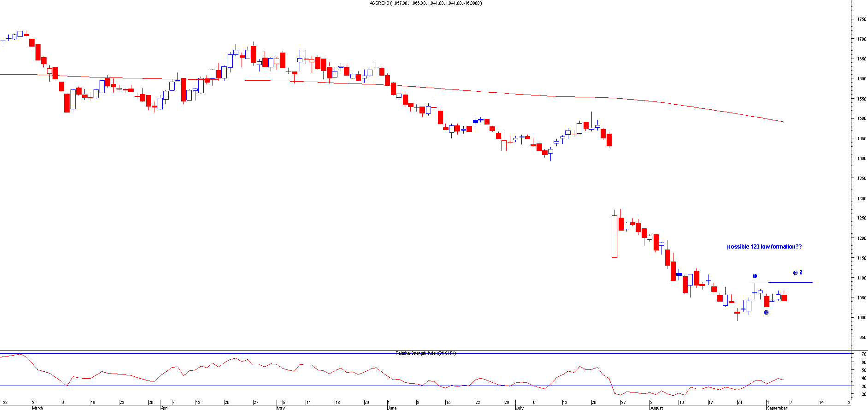Click the June label on date axis
868x410 pixels.
(392, 408)
